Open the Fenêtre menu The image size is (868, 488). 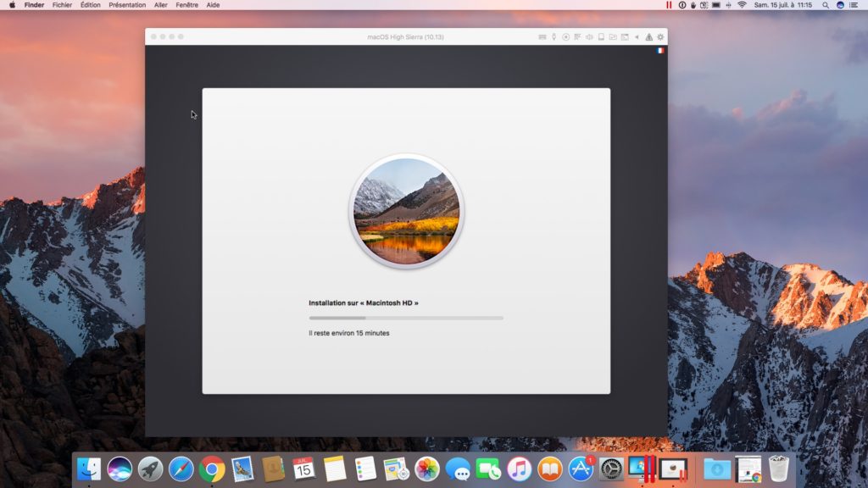tap(187, 5)
